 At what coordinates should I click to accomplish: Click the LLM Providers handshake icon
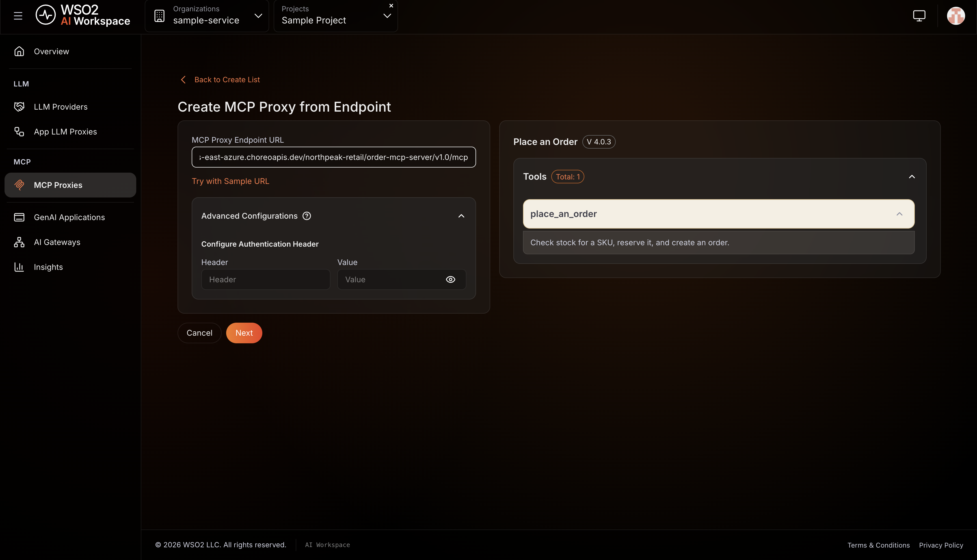[19, 107]
